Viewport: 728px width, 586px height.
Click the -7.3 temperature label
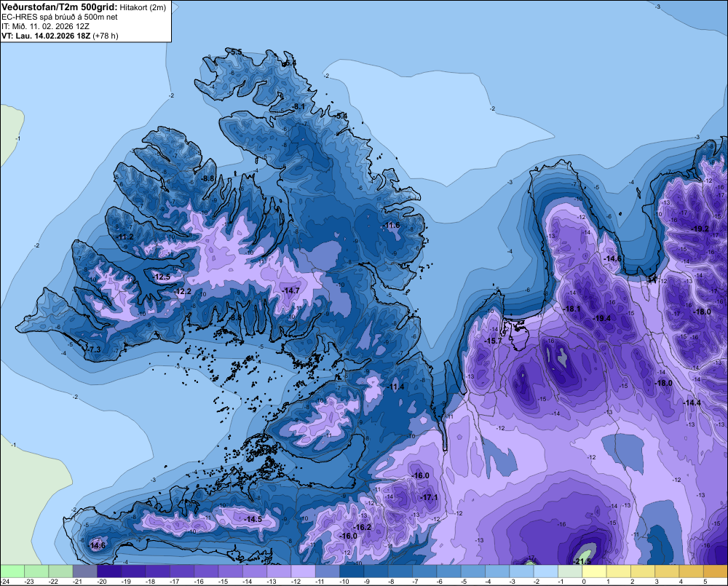(x=93, y=349)
